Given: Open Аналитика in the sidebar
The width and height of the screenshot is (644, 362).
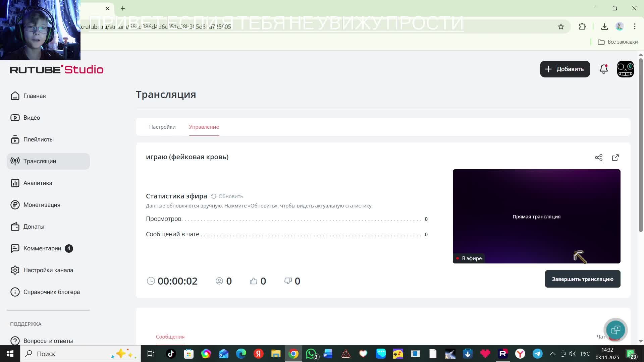Looking at the screenshot, I should tap(38, 183).
